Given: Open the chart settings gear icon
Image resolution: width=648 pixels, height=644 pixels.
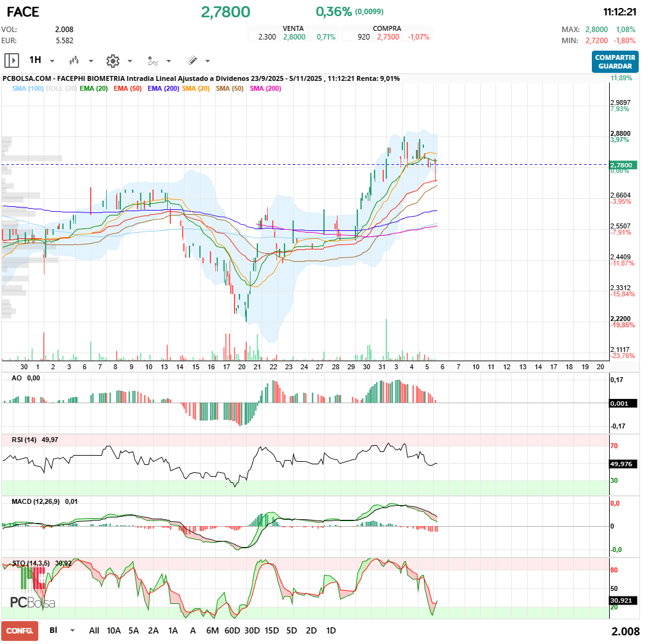Looking at the screenshot, I should (x=113, y=61).
